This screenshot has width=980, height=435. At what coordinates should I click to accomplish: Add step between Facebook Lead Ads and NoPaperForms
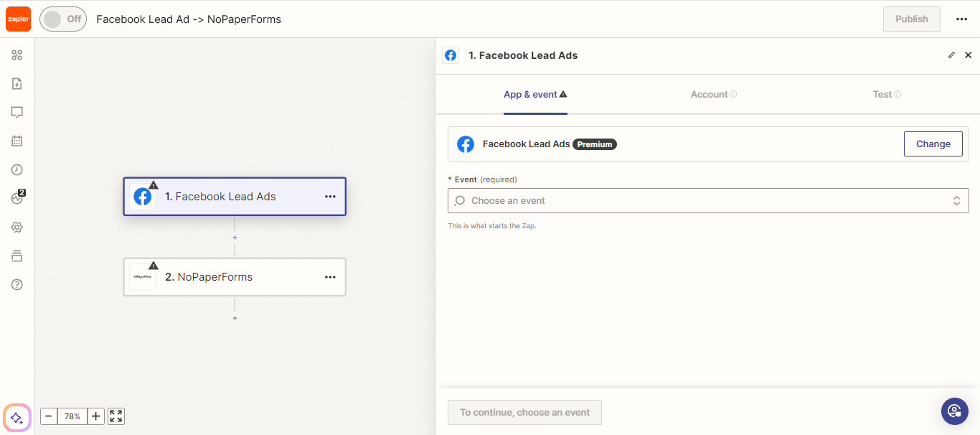pos(235,238)
